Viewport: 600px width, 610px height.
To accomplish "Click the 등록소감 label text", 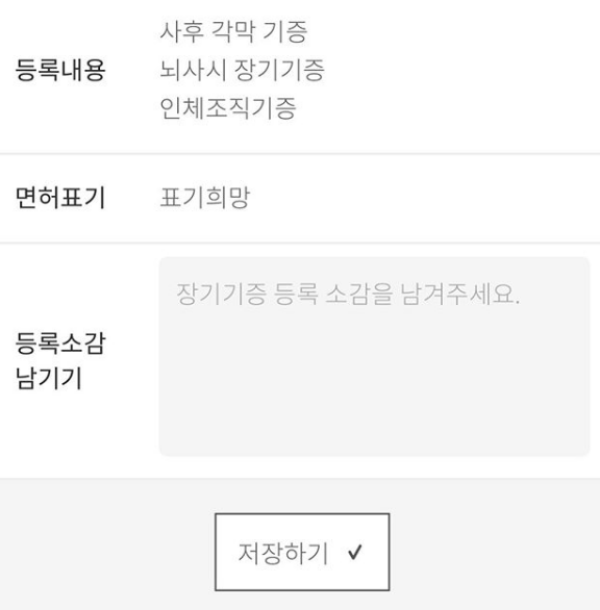I will pyautogui.click(x=60, y=344).
